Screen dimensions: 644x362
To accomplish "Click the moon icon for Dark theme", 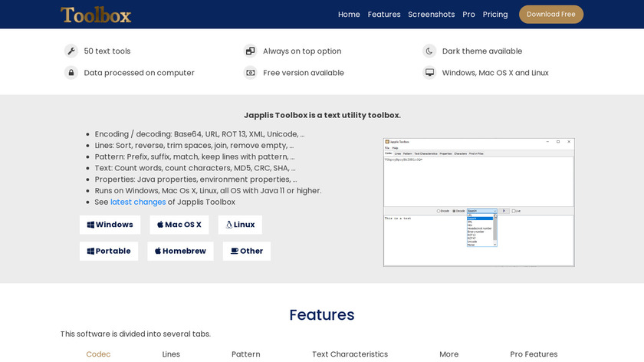I will coord(429,51).
